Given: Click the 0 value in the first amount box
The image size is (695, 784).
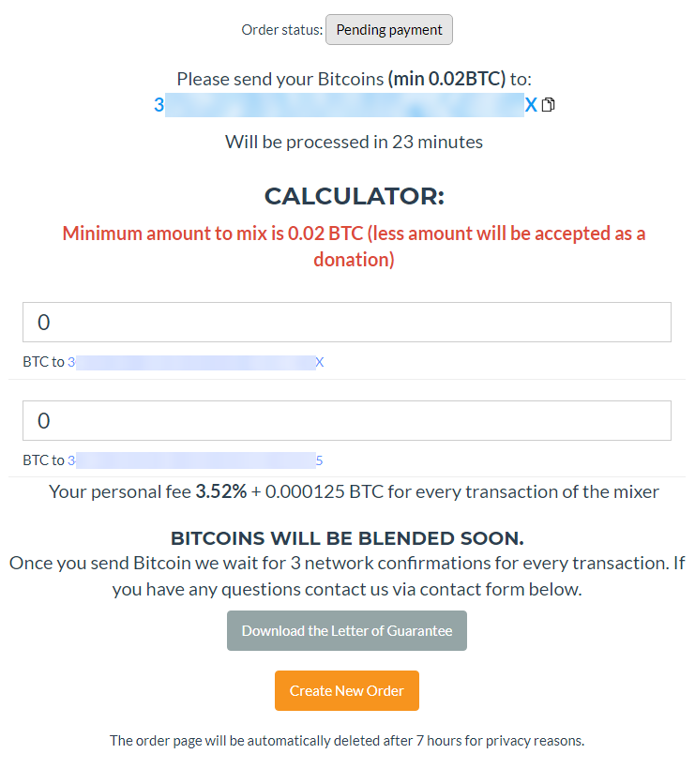Looking at the screenshot, I should (43, 322).
